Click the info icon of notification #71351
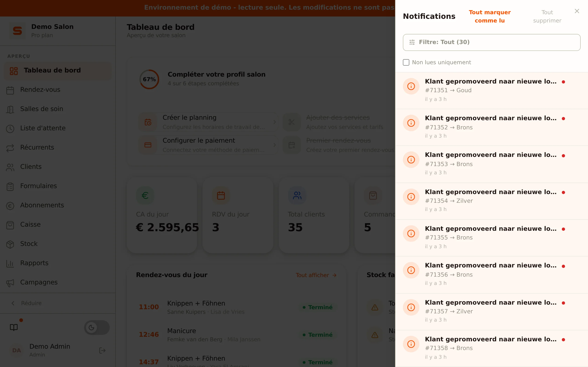This screenshot has width=588, height=367. point(411,86)
